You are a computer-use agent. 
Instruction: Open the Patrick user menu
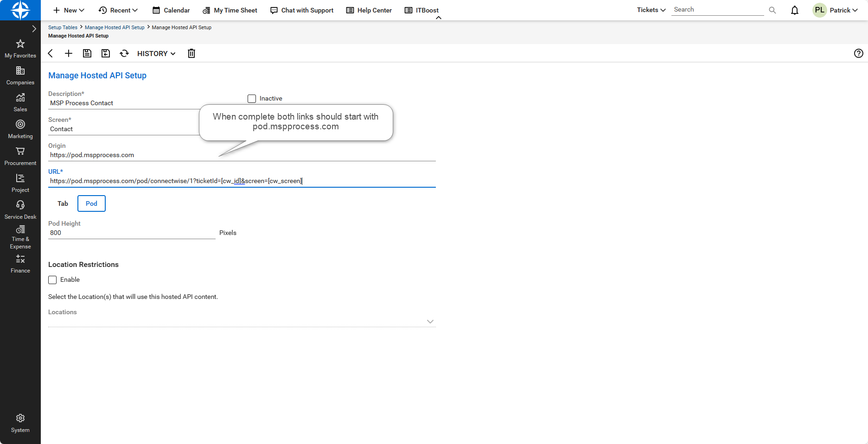pyautogui.click(x=844, y=10)
